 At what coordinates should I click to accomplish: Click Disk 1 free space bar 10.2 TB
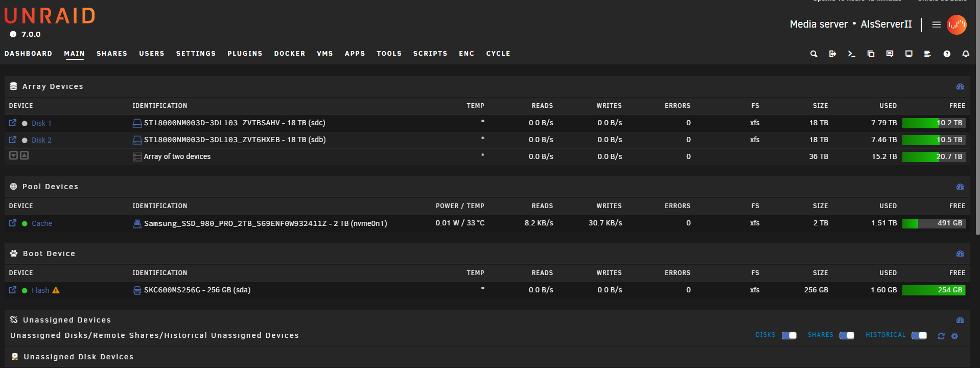[x=934, y=123]
